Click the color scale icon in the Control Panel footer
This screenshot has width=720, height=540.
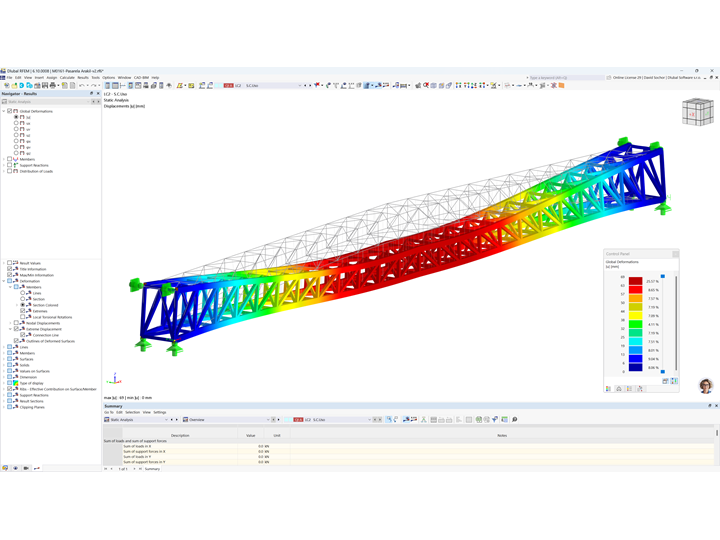(x=608, y=388)
